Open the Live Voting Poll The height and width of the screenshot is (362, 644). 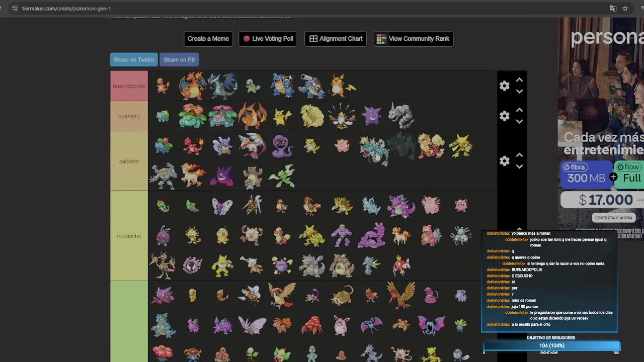268,39
